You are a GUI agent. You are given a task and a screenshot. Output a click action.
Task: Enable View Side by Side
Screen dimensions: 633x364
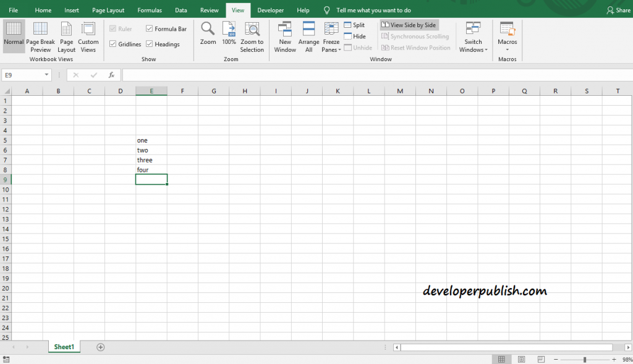[409, 25]
